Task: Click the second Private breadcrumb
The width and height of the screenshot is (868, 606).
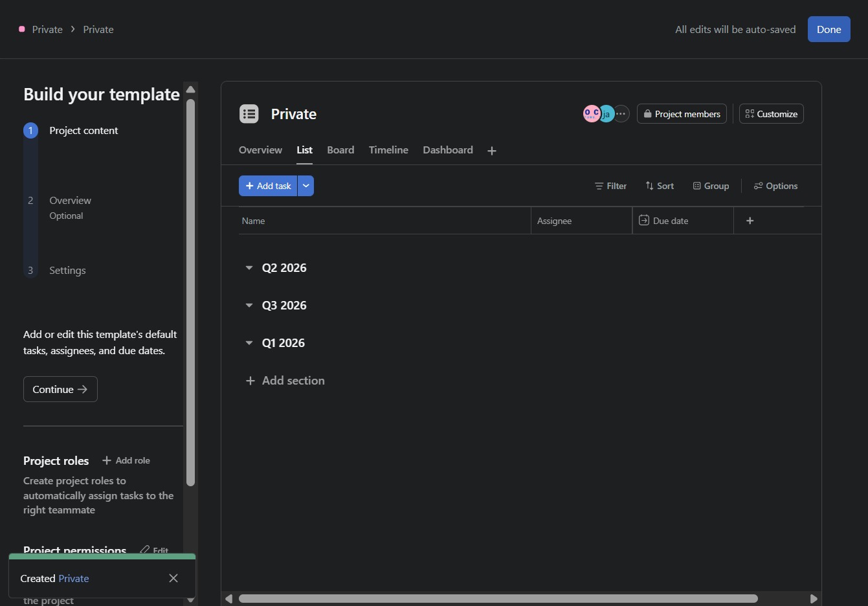Action: point(98,29)
